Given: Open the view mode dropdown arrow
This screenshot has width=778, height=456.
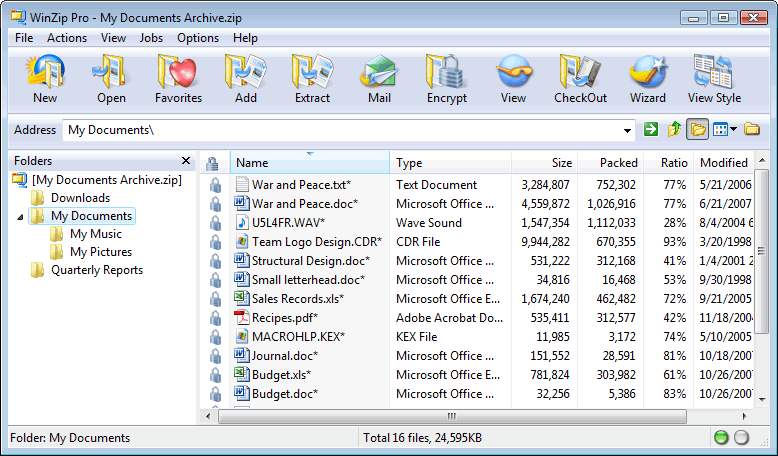Looking at the screenshot, I should [x=734, y=130].
